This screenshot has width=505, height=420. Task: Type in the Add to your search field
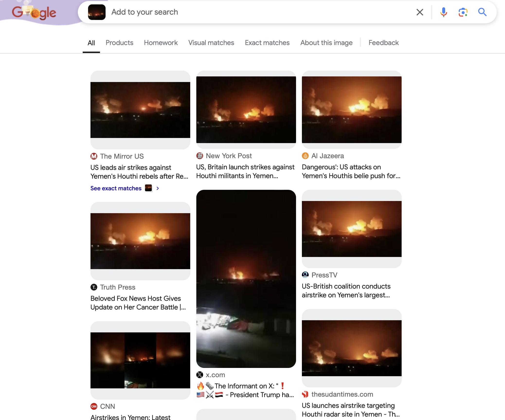click(x=243, y=12)
